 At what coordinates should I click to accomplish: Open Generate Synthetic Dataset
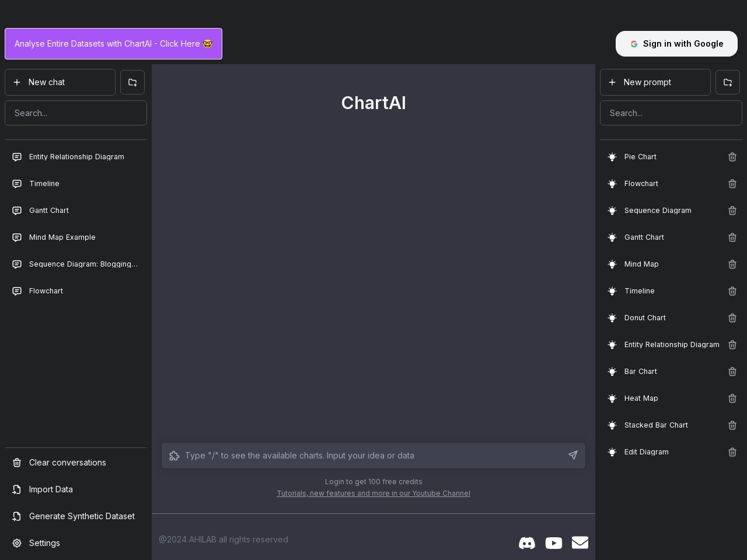(x=76, y=516)
